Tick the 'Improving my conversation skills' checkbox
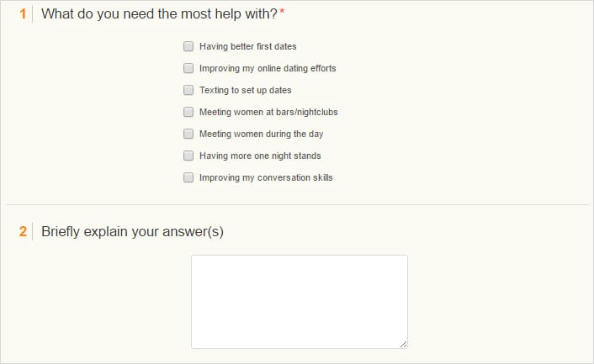Image resolution: width=594 pixels, height=364 pixels. pos(188,177)
